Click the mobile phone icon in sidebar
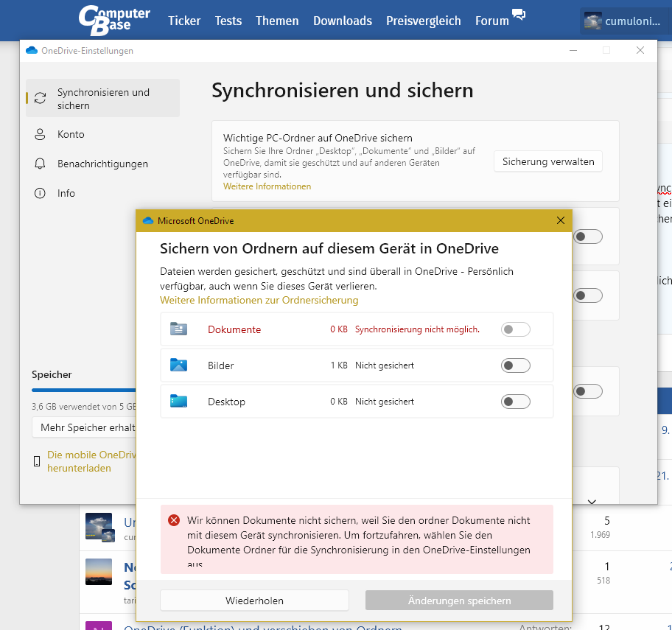Image resolution: width=672 pixels, height=630 pixels. tap(37, 461)
